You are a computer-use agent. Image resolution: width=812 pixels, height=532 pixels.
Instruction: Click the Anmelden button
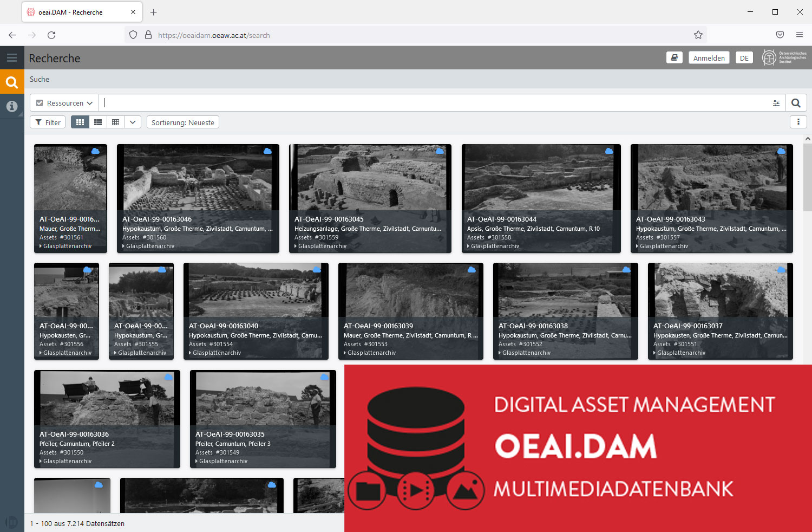point(709,58)
